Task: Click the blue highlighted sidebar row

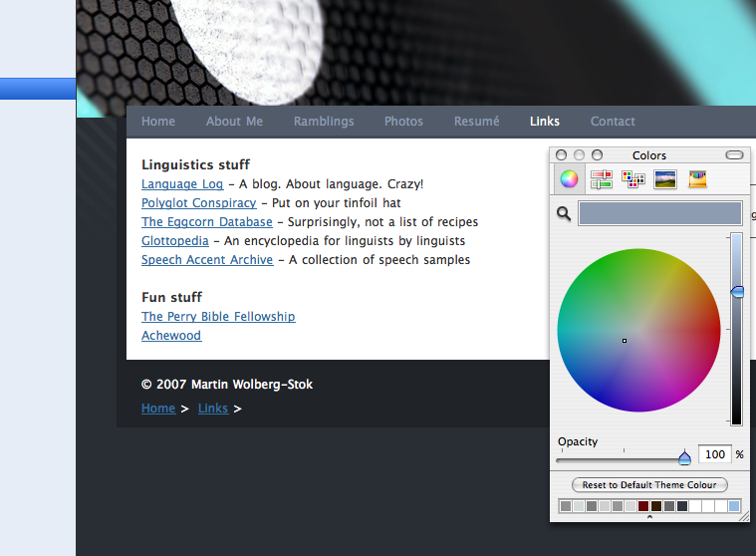Action: coord(38,89)
